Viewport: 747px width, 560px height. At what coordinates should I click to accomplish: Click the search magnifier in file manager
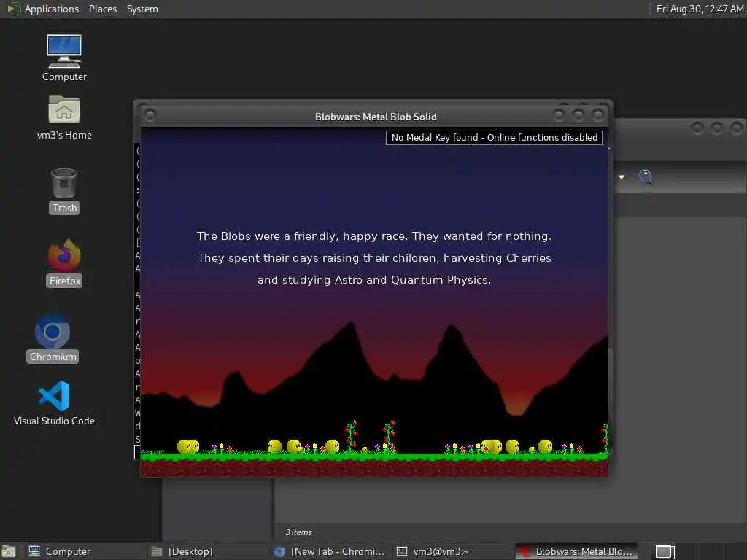click(646, 177)
